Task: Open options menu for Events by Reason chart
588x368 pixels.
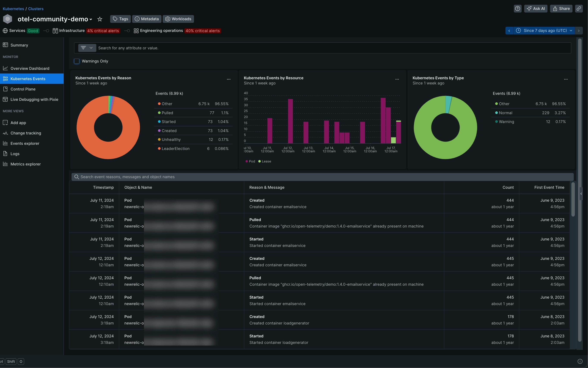Action: (x=228, y=79)
